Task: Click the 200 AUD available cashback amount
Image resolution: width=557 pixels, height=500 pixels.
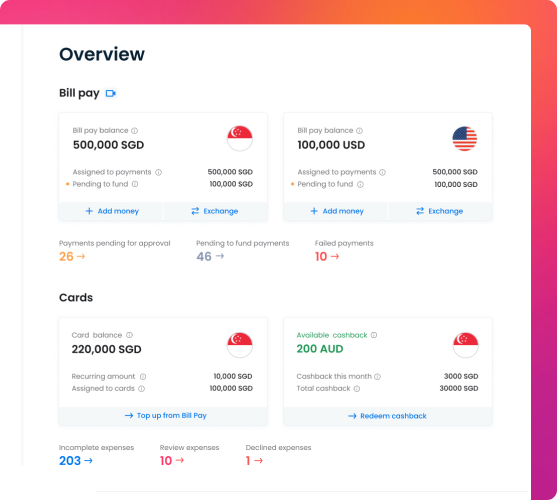Action: click(x=320, y=349)
